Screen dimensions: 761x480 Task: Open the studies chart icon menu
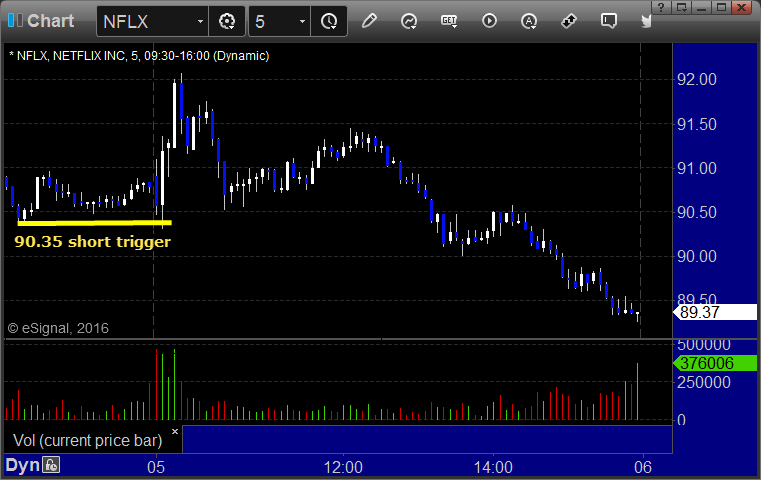tap(409, 21)
